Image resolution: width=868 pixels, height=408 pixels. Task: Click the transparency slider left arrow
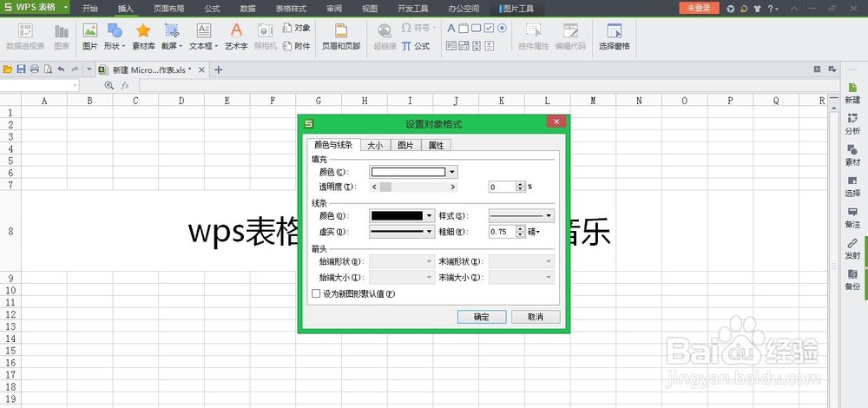click(374, 188)
